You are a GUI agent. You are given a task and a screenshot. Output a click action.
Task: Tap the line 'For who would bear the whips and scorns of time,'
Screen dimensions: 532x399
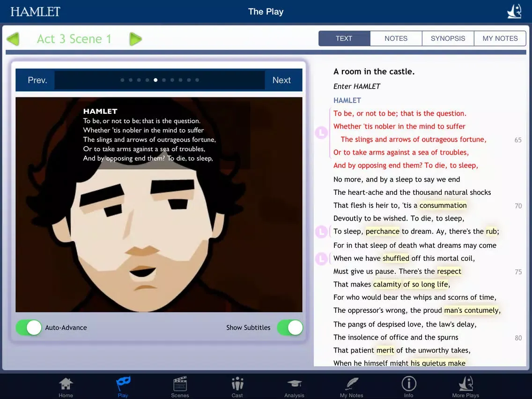coord(414,297)
